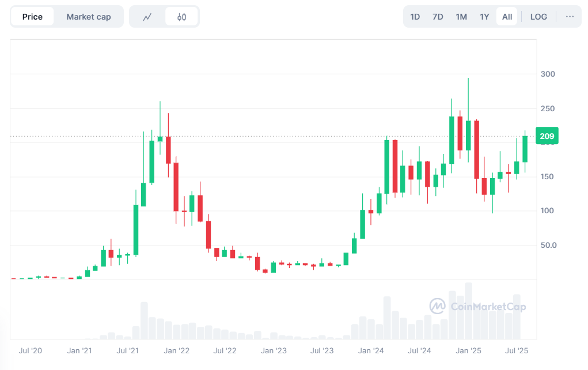Click the Jan '22 time axis label
Screen dimensions: 588x370
(x=176, y=350)
